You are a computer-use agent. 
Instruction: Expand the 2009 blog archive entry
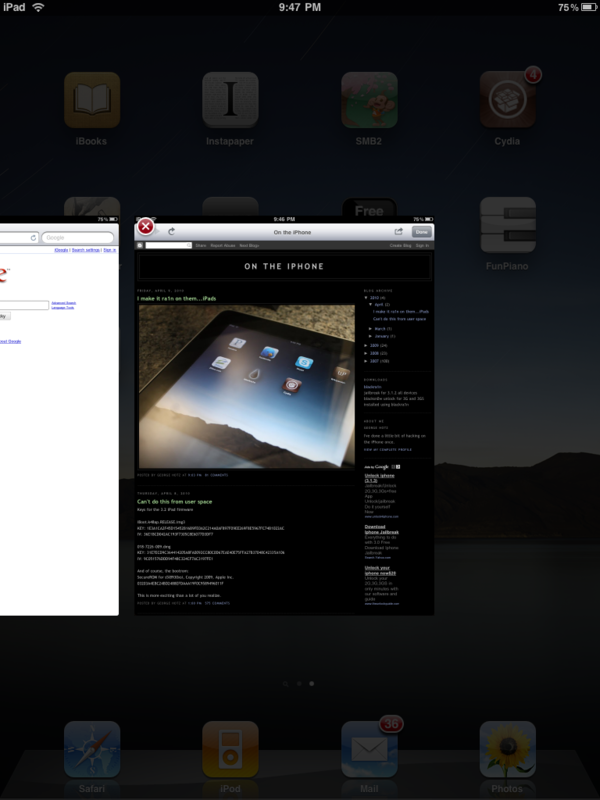366,345
